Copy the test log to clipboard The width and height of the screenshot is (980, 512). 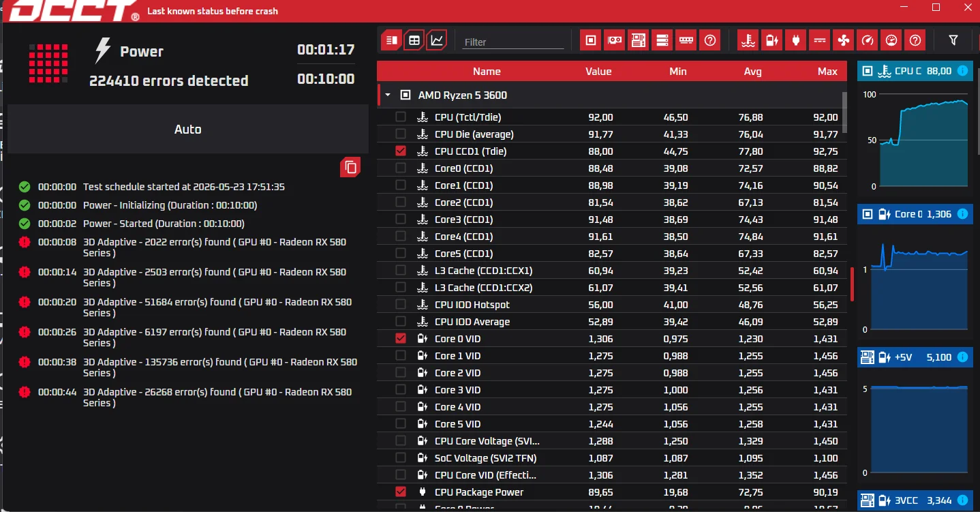(x=350, y=167)
